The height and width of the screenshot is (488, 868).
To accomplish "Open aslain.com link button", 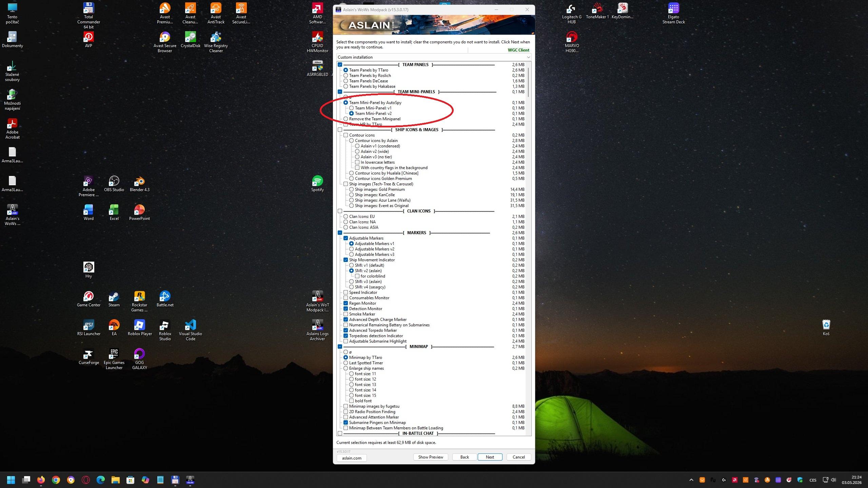I will point(352,458).
